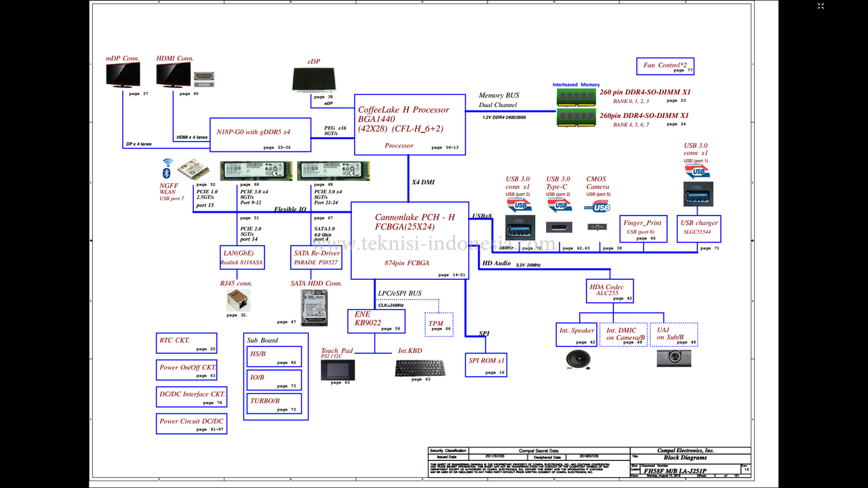Screen dimensions: 868x488
Task: Click the Power Circuit DC/DC block
Action: (x=191, y=424)
